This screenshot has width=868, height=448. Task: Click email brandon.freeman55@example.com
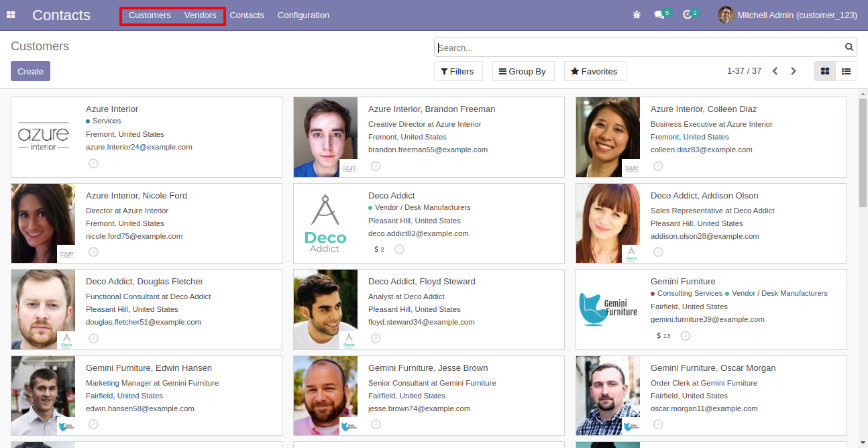pyautogui.click(x=428, y=150)
